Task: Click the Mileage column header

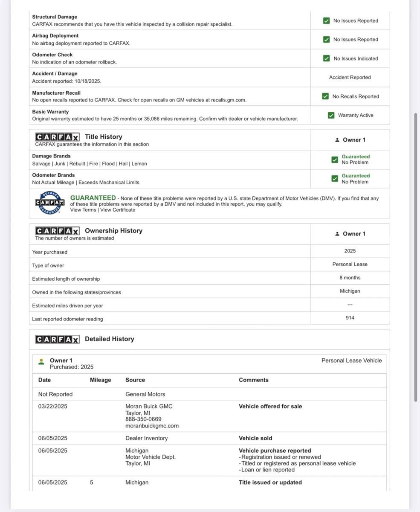Action: 101,380
